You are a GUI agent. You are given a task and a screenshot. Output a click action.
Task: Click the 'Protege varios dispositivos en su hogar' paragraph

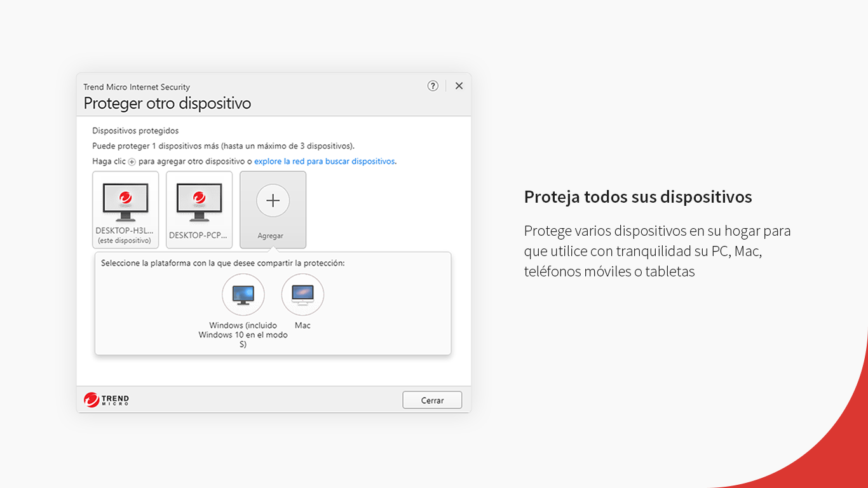(658, 251)
